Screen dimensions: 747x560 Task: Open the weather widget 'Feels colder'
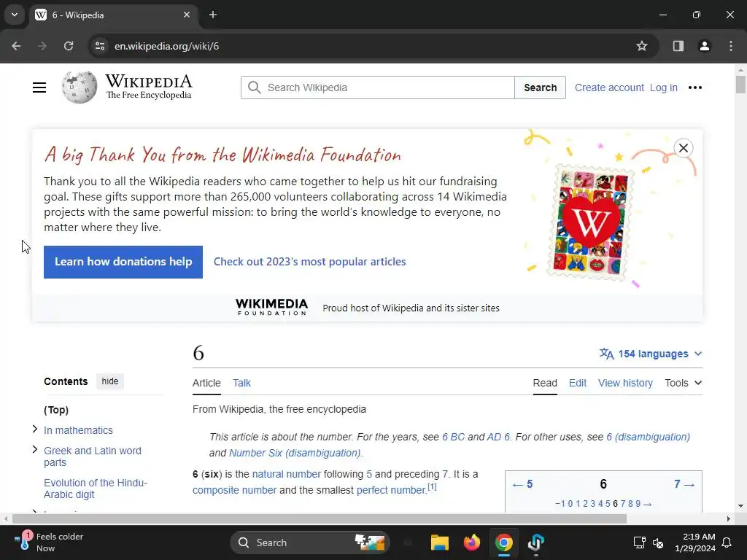[49, 542]
